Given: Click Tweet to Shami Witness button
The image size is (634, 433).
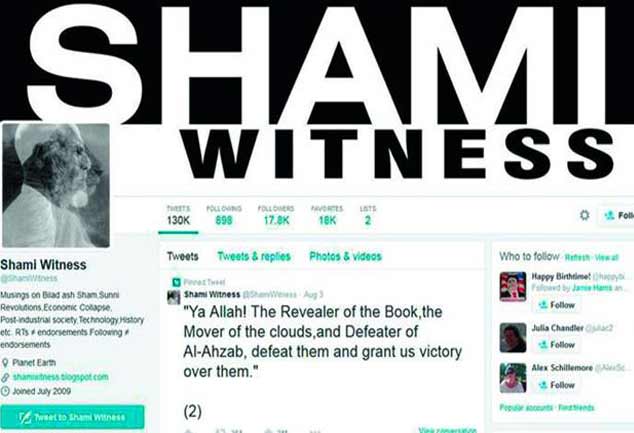Looking at the screenshot, I should click(72, 417).
